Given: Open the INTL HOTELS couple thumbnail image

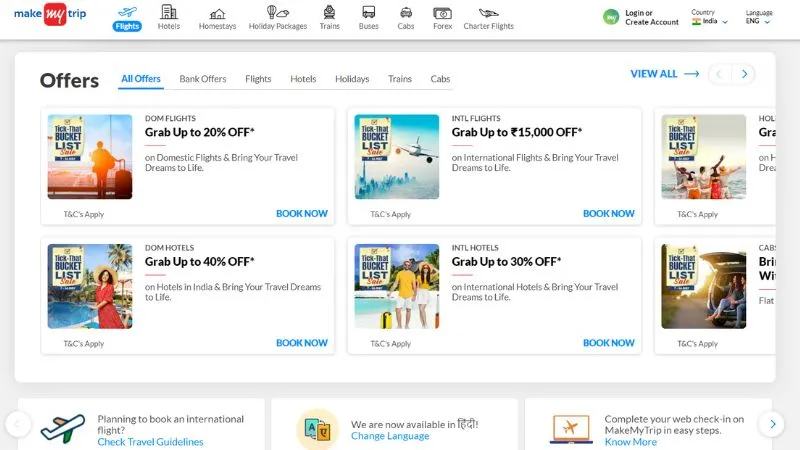Looking at the screenshot, I should [397, 286].
